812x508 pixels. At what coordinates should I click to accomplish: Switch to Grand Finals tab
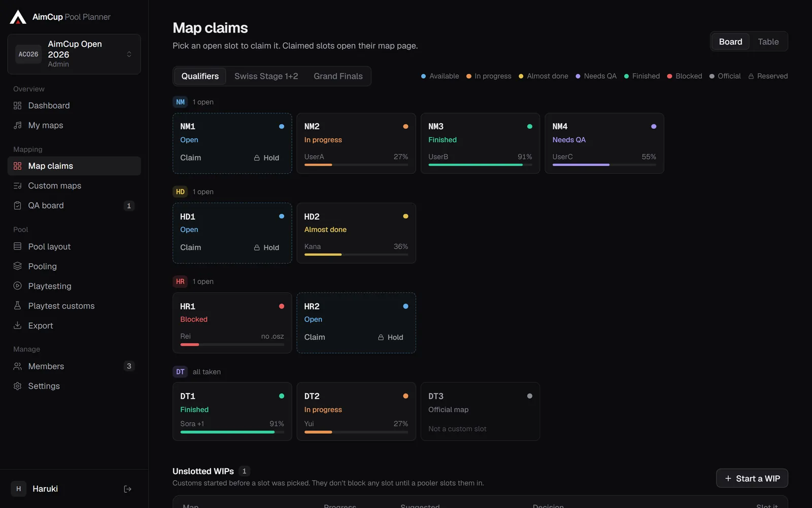point(338,76)
